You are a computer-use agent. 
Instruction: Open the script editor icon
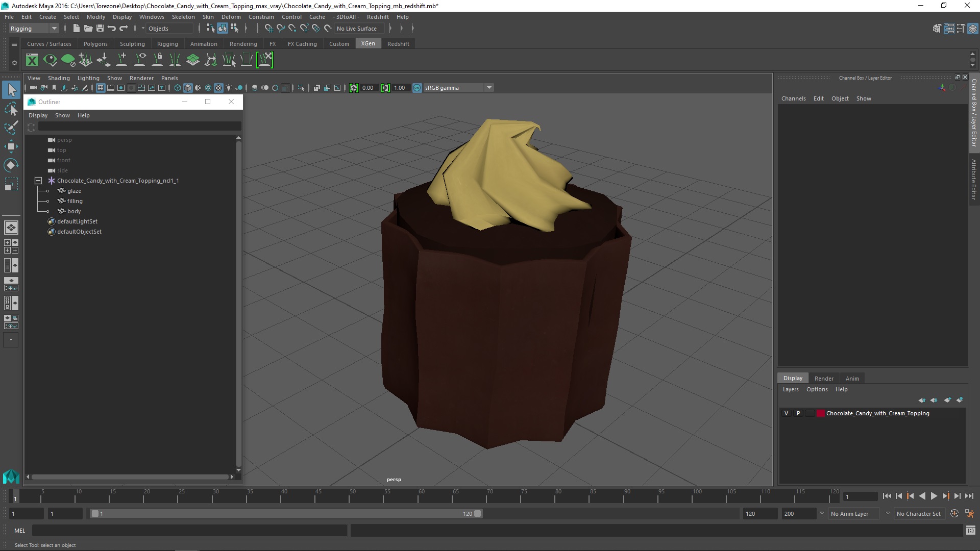[970, 531]
